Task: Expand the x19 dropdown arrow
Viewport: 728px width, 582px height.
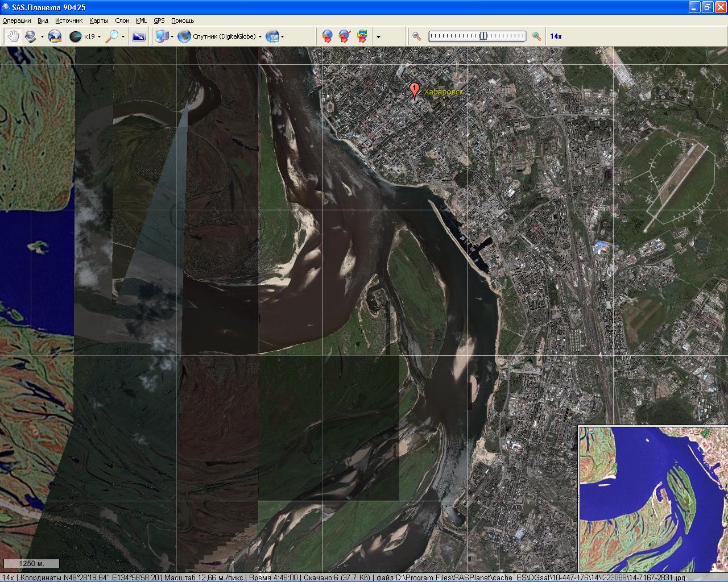Action: [99, 37]
